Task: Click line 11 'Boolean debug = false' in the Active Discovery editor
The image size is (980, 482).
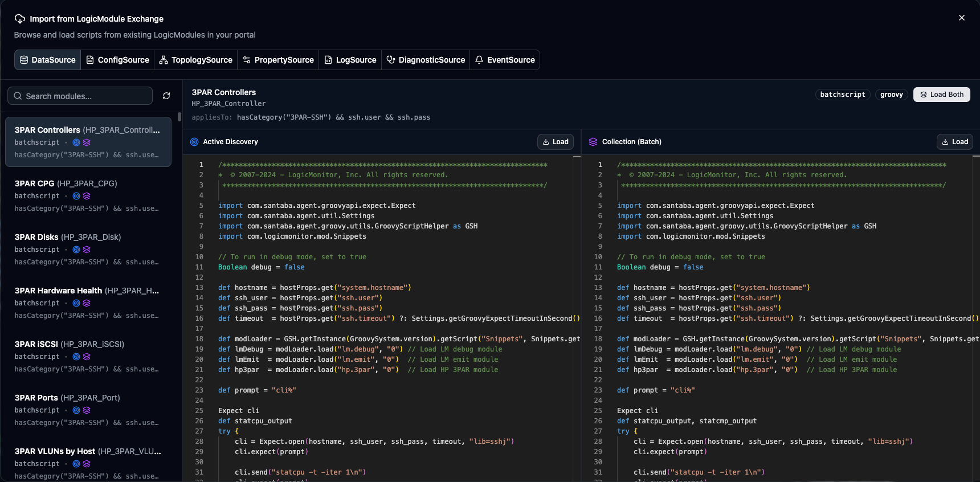Action: click(261, 267)
